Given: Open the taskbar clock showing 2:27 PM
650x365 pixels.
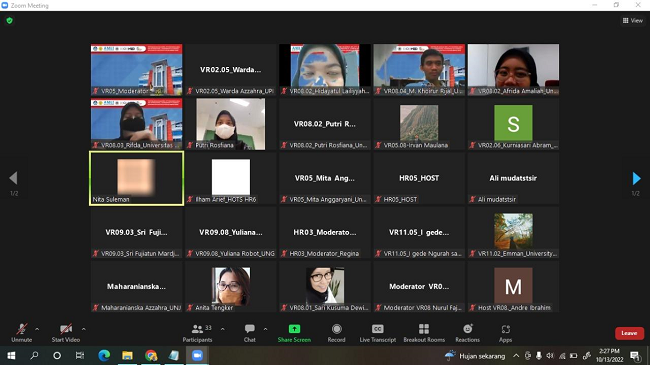Looking at the screenshot, I should coord(609,355).
